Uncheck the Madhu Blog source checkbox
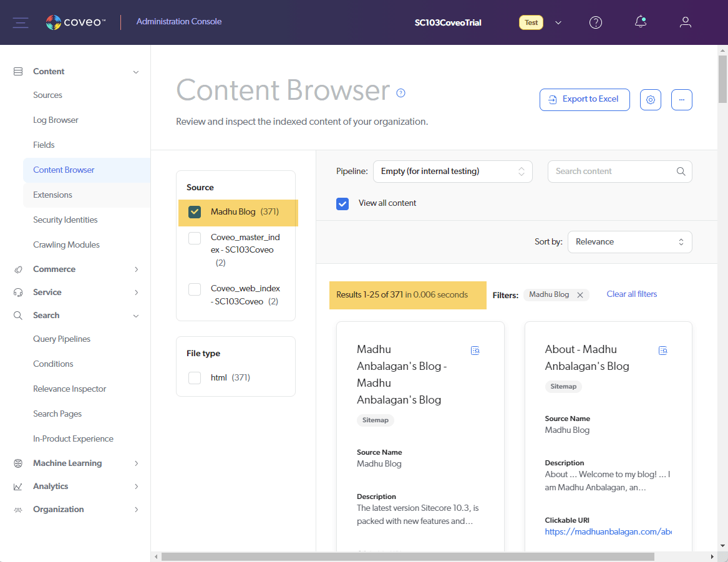 195,212
